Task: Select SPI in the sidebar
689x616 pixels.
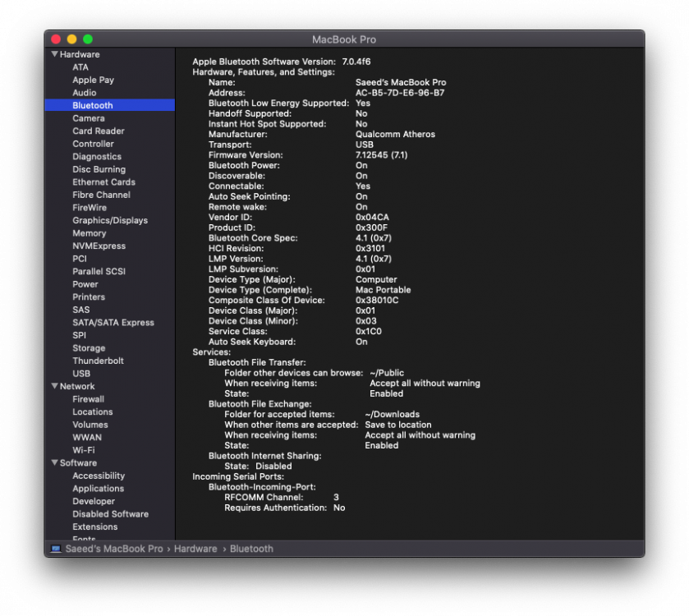Action: click(x=79, y=335)
